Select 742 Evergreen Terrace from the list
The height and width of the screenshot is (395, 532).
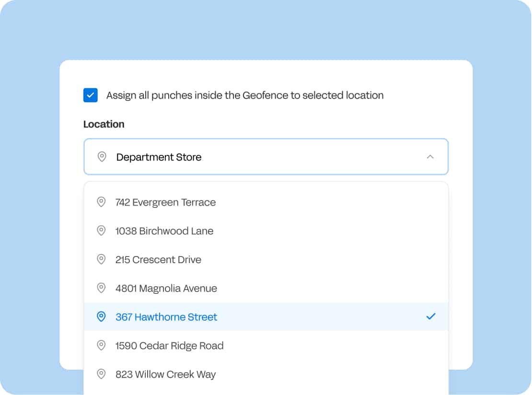[x=165, y=202]
